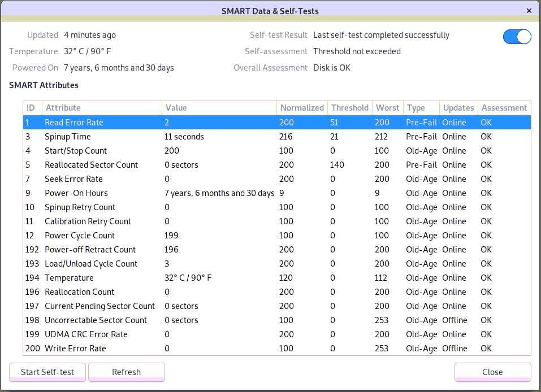The image size is (541, 392).
Task: Select the UDMA CRC Error Rate row
Action: [276, 334]
